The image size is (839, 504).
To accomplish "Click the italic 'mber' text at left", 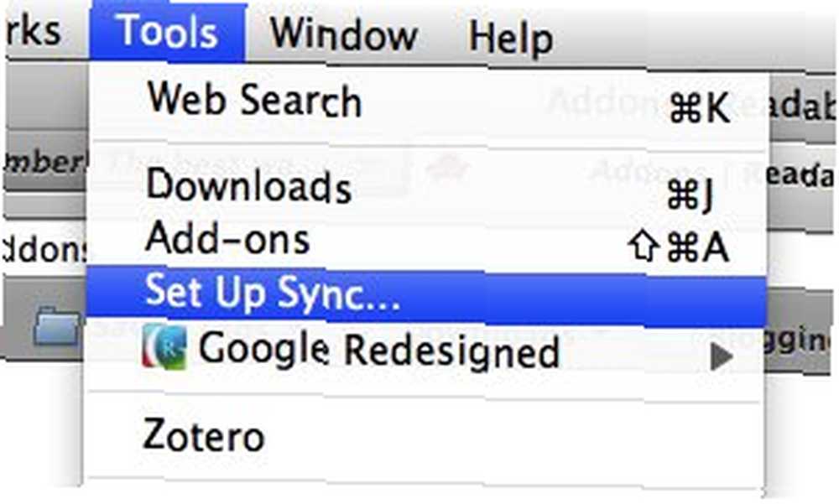I will pos(45,161).
